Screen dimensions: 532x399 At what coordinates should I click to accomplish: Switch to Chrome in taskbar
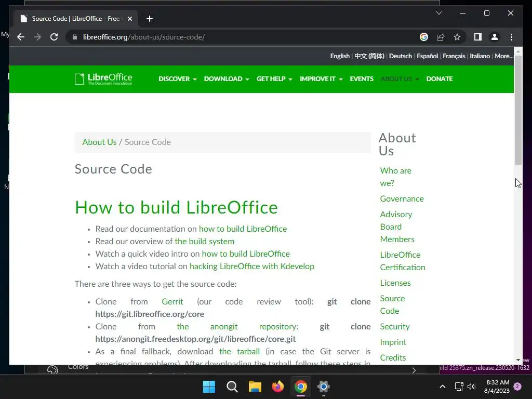pyautogui.click(x=301, y=387)
